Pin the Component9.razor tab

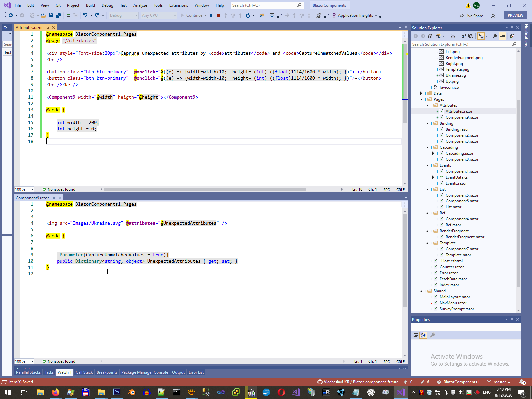[53, 198]
